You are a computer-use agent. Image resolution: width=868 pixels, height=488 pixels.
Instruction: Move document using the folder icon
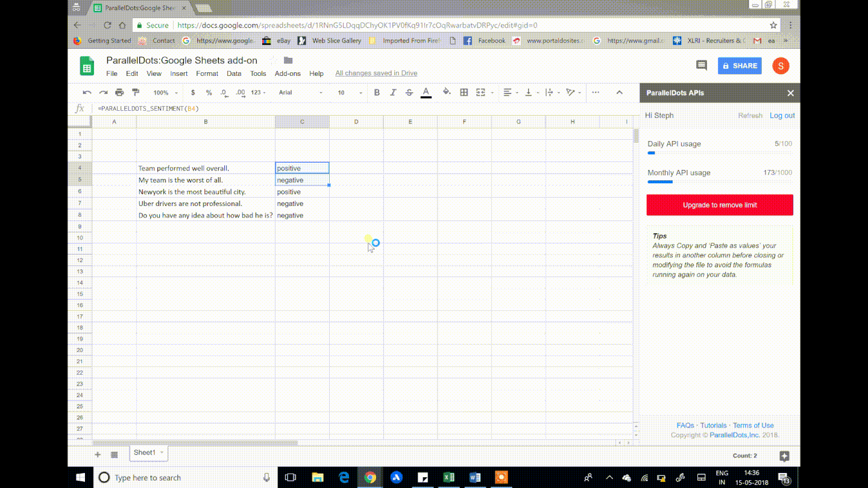coord(288,60)
